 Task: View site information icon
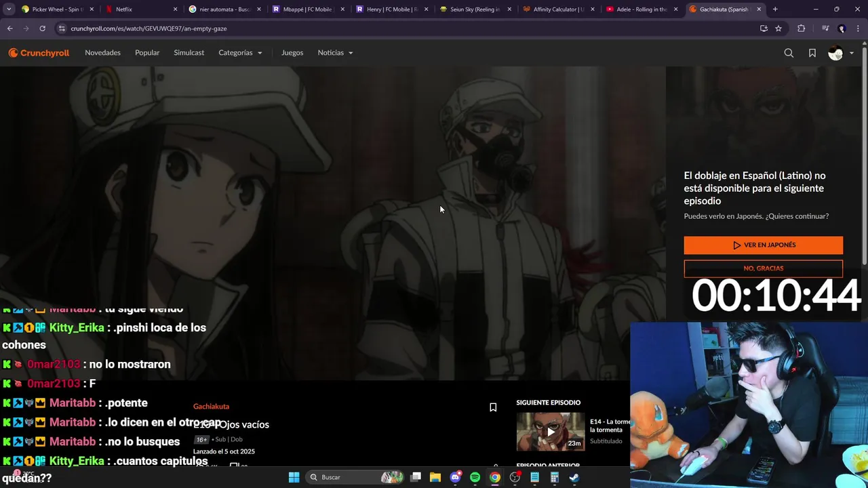coord(62,28)
